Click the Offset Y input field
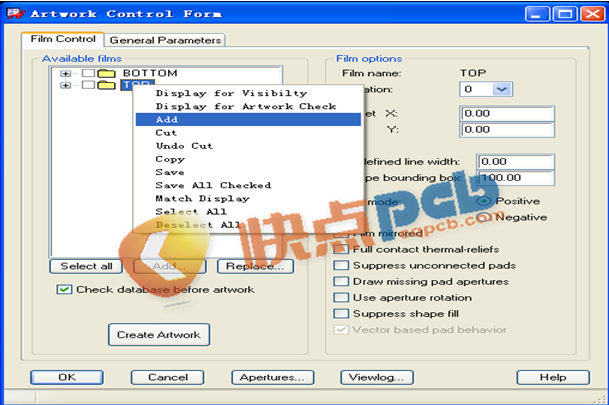Image resolution: width=609 pixels, height=405 pixels. [507, 130]
